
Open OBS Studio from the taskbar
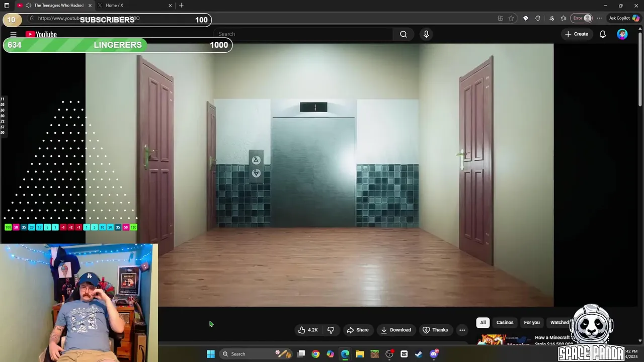click(x=389, y=354)
